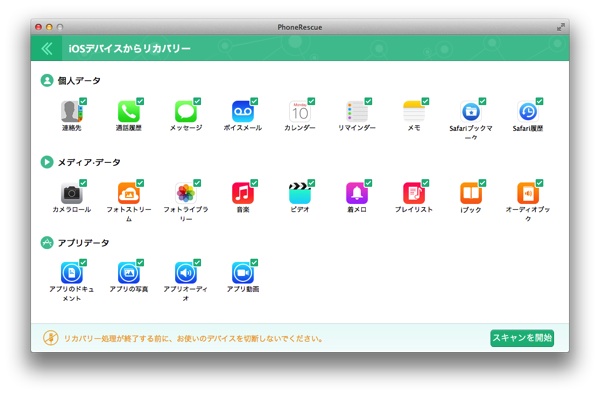Uncheck the Photo Stream (フォトストリーム) checkbox

140,183
